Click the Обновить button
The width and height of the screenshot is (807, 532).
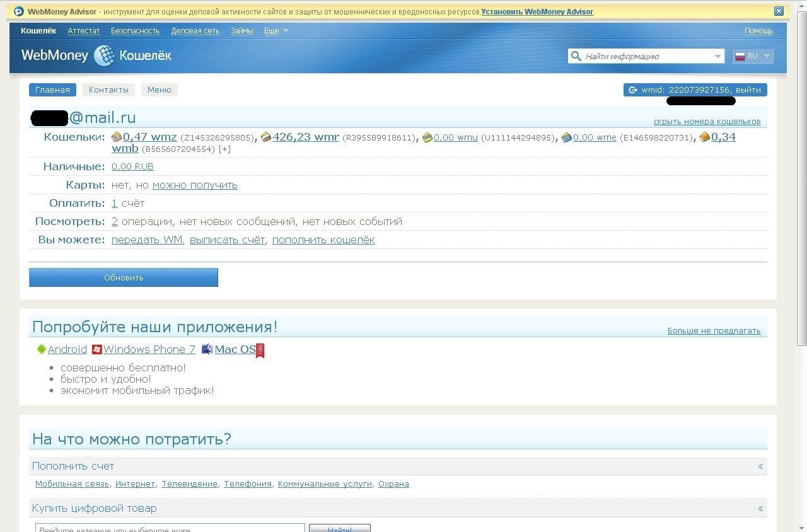pyautogui.click(x=124, y=277)
